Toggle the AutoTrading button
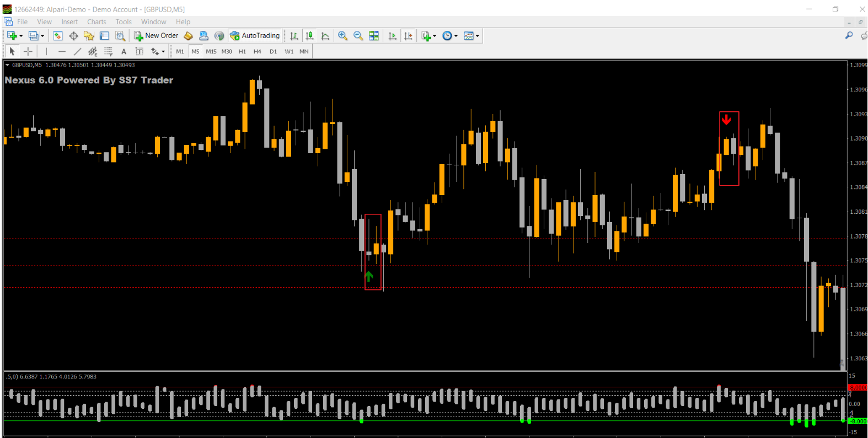This screenshot has height=438, width=868. [255, 36]
